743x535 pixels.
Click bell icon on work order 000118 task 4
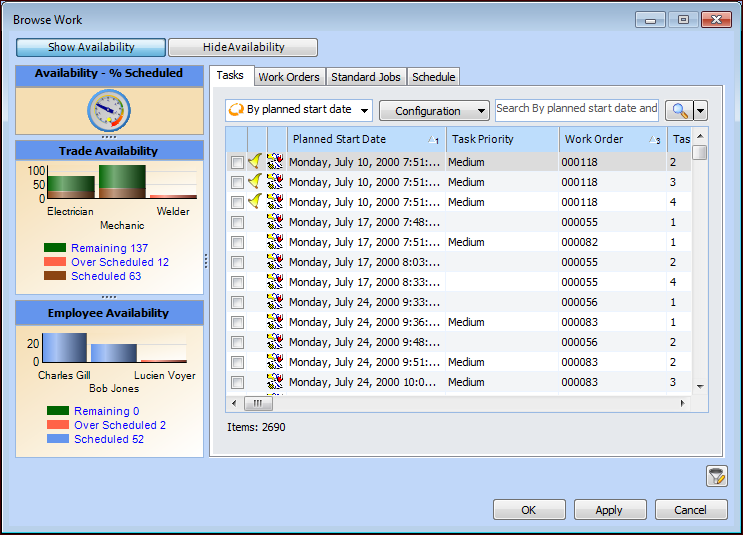coord(255,201)
